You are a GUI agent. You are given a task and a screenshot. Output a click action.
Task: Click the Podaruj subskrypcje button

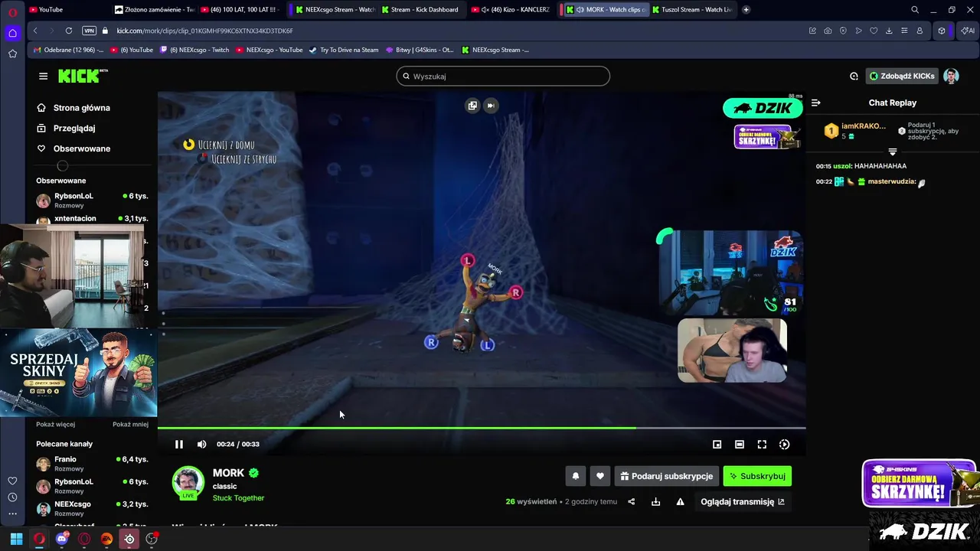(x=666, y=476)
